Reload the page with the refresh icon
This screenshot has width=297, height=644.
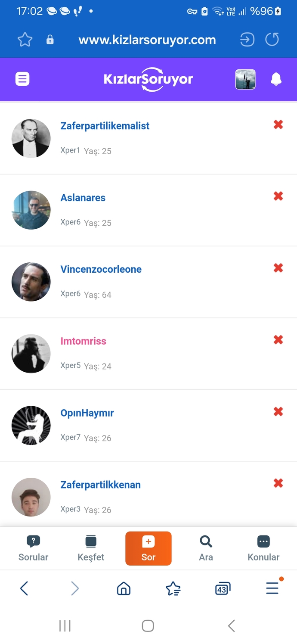(x=272, y=40)
